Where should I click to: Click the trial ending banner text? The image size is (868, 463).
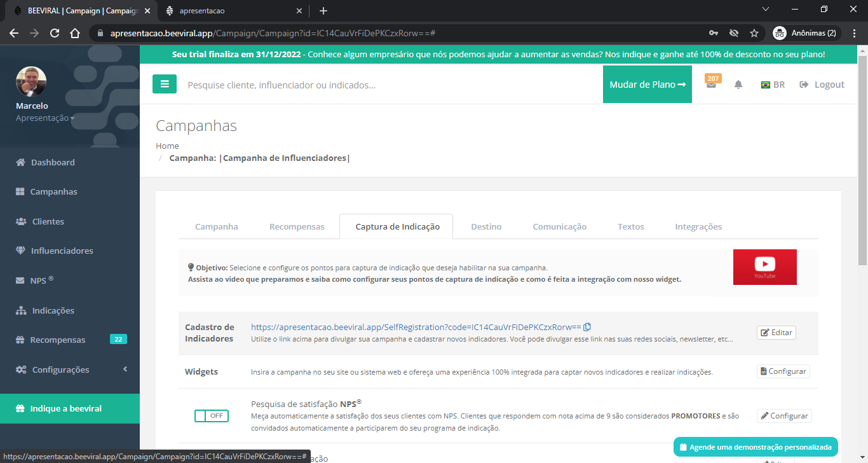pyautogui.click(x=499, y=55)
